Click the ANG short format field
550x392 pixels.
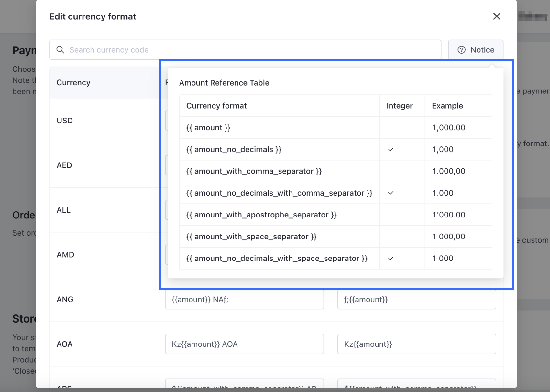pos(416,299)
